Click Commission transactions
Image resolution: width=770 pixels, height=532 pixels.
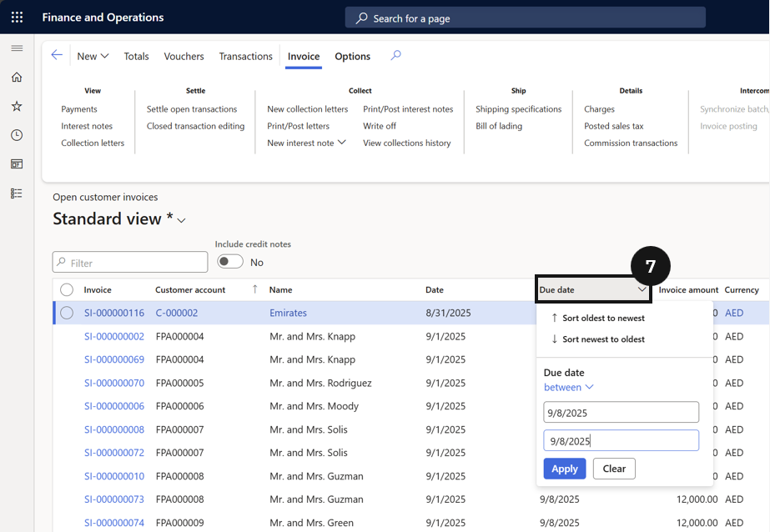click(x=631, y=143)
